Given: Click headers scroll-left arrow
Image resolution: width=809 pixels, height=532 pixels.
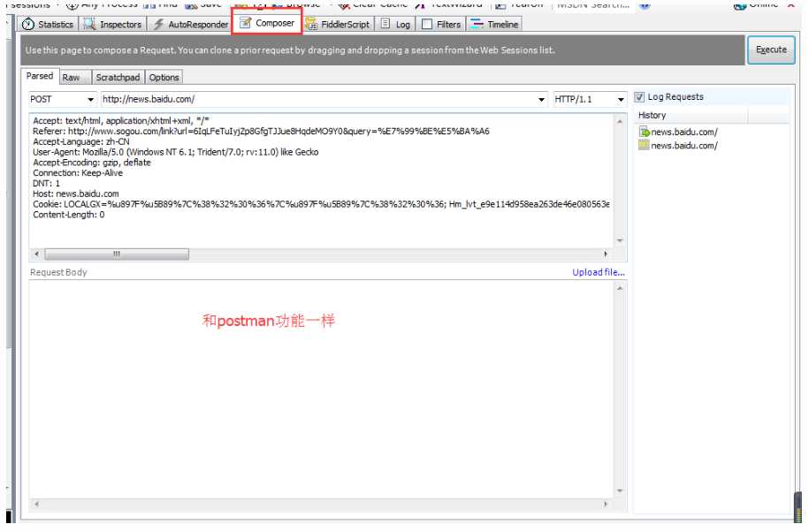Looking at the screenshot, I should tap(36, 255).
